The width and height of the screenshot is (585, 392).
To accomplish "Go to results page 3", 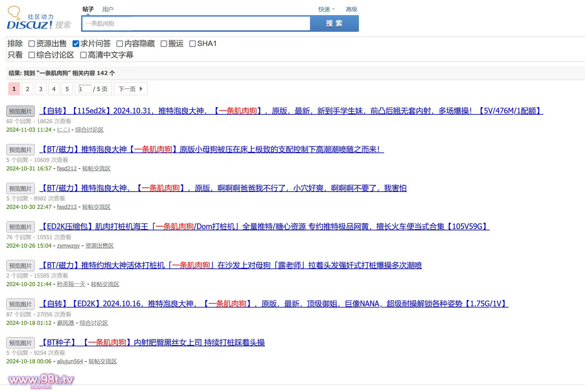I will 41,89.
